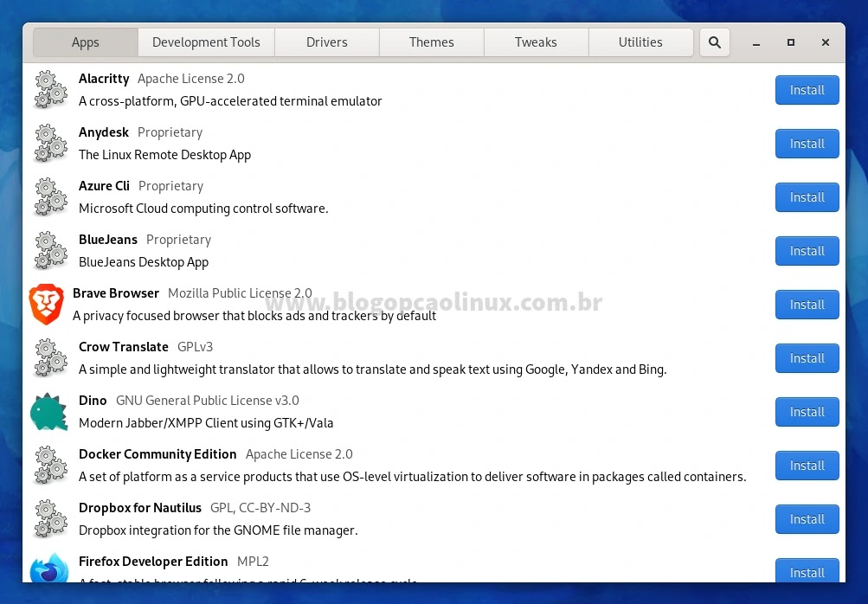Maximize the app store window
This screenshot has height=604, width=868.
(x=790, y=42)
